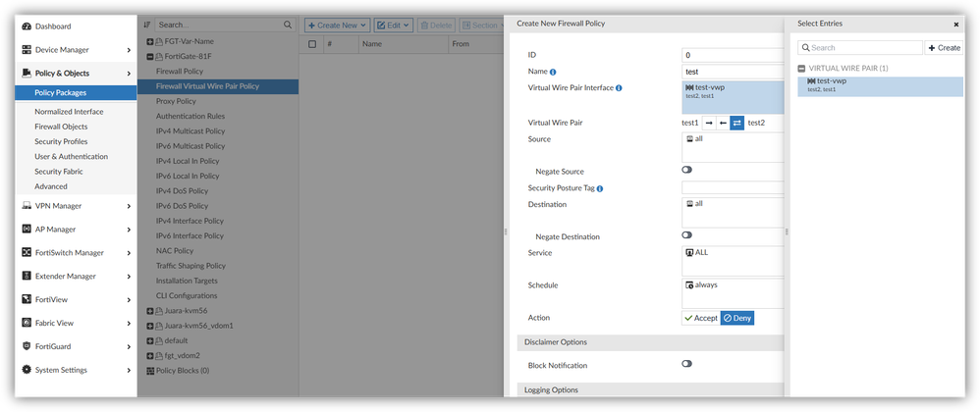Click the Extender Manager icon

point(27,276)
